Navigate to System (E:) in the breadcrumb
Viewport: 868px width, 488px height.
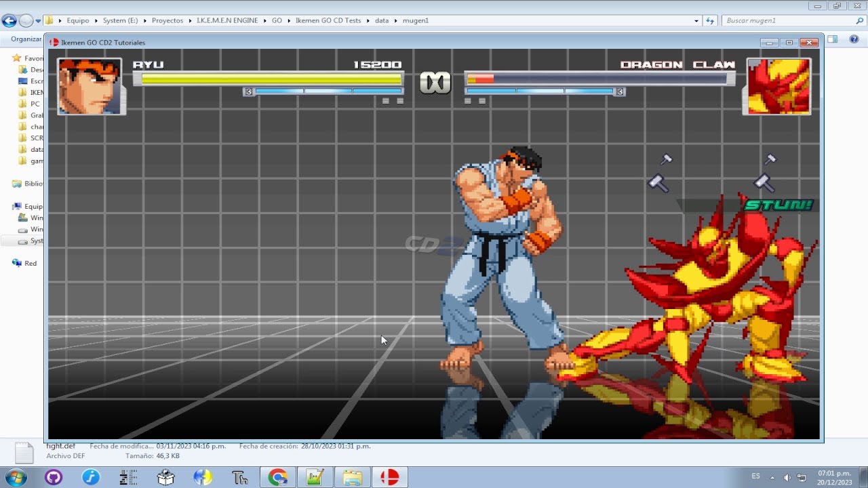point(120,20)
